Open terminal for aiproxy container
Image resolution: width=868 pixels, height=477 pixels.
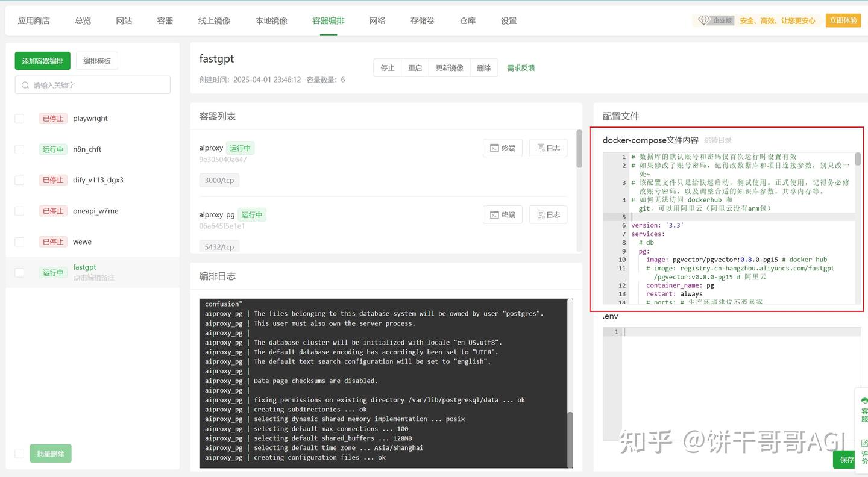pos(502,148)
